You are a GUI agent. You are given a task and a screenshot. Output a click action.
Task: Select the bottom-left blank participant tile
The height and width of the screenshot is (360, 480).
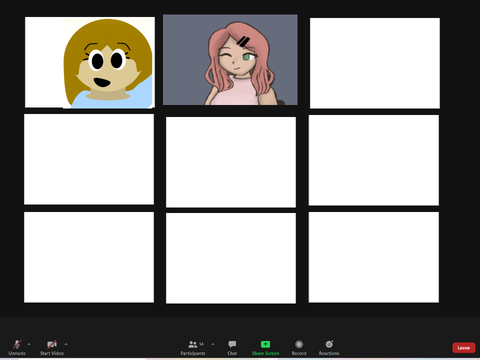(89, 257)
